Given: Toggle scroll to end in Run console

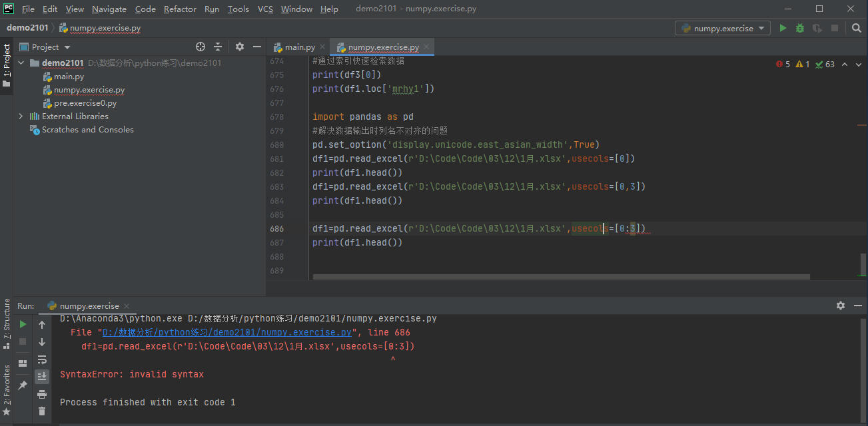Looking at the screenshot, I should pyautogui.click(x=42, y=377).
